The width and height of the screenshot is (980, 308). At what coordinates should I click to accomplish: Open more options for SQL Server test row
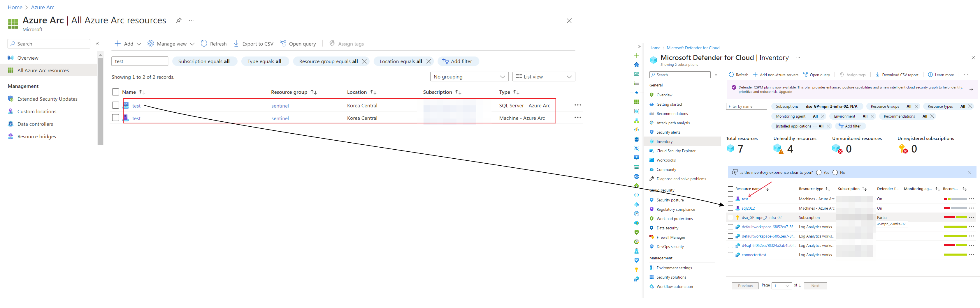(577, 105)
